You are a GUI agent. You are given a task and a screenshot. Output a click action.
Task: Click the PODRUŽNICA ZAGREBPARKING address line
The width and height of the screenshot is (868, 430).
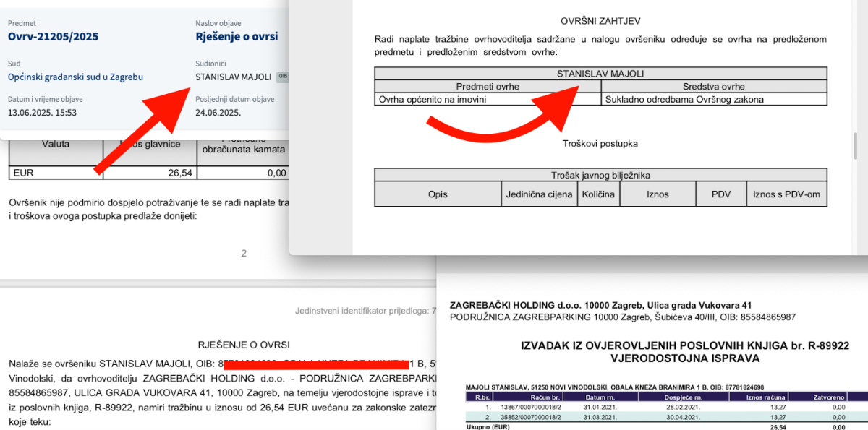tap(623, 317)
